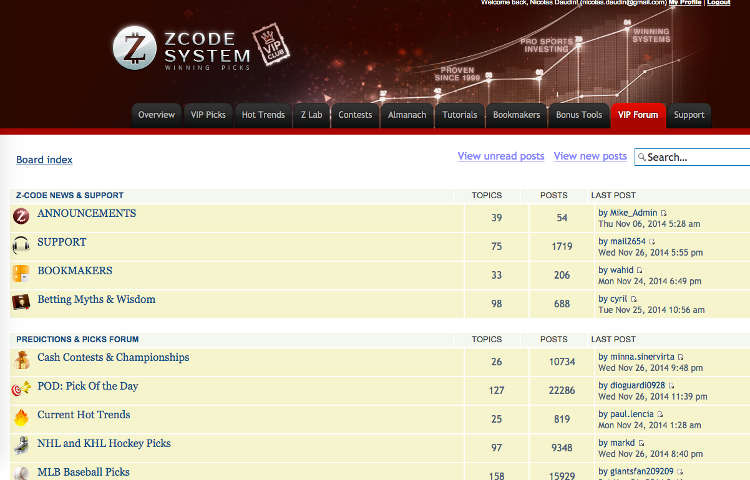Click the MLB Baseball Picks icon
The image size is (750, 480).
tap(21, 473)
